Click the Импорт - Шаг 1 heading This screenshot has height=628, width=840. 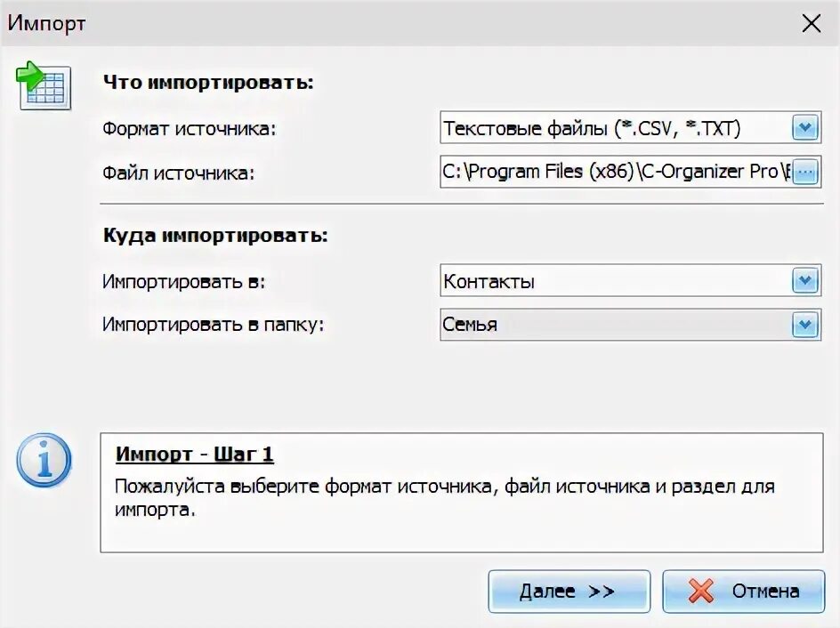[x=195, y=455]
